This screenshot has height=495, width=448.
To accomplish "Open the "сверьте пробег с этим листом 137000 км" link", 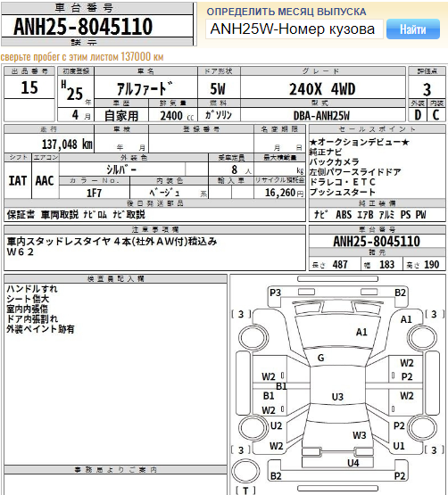I will [x=82, y=56].
